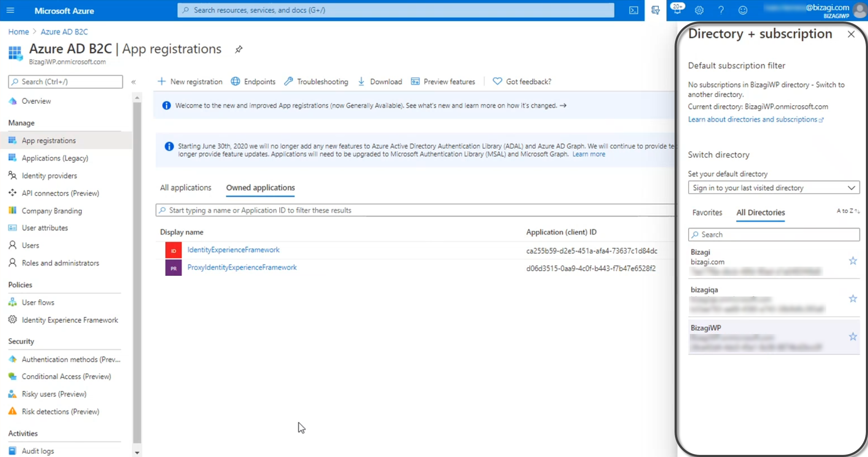Open Endpoints from toolbar
Image resolution: width=868 pixels, height=457 pixels.
tap(253, 82)
